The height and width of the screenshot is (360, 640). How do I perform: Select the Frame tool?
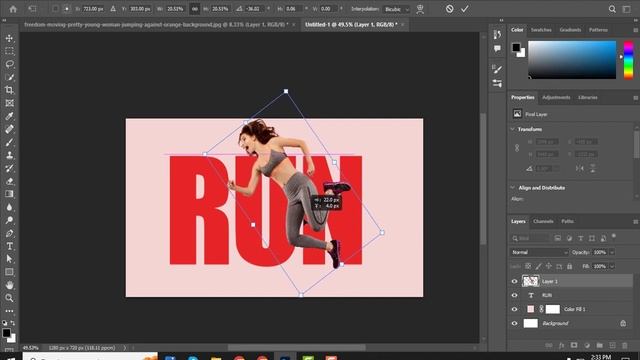coord(9,103)
